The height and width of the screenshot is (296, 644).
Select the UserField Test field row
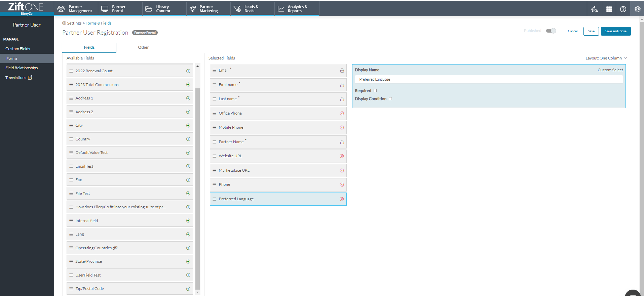(x=130, y=275)
